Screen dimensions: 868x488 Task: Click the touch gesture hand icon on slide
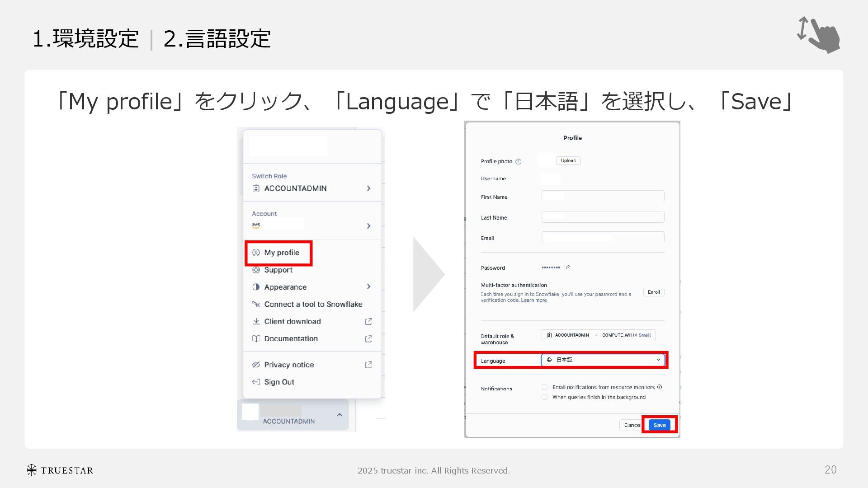[819, 35]
